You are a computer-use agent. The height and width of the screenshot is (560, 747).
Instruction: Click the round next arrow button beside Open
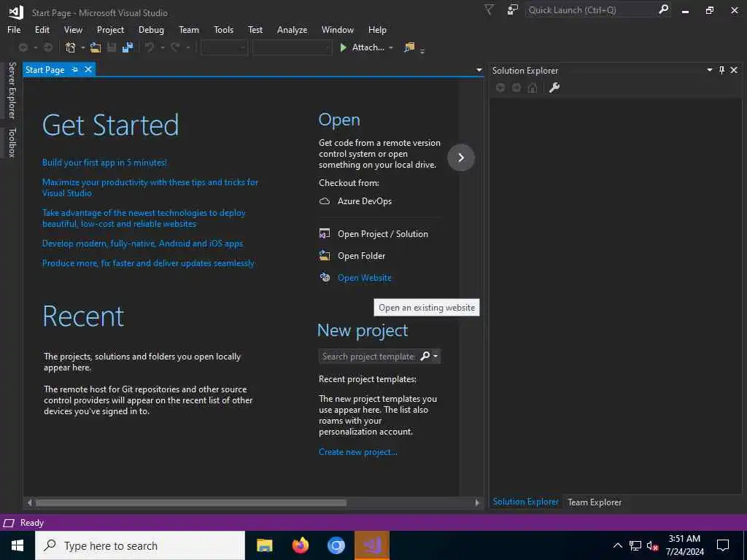(461, 157)
